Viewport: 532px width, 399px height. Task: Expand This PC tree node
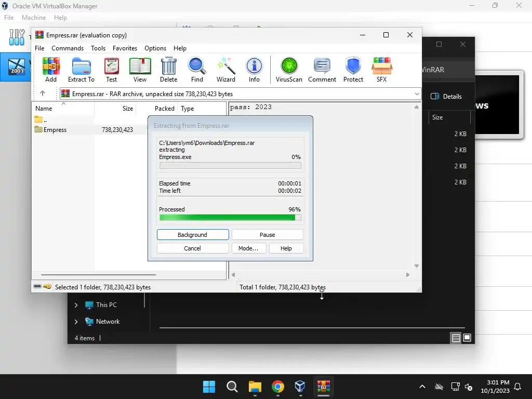coord(76,305)
